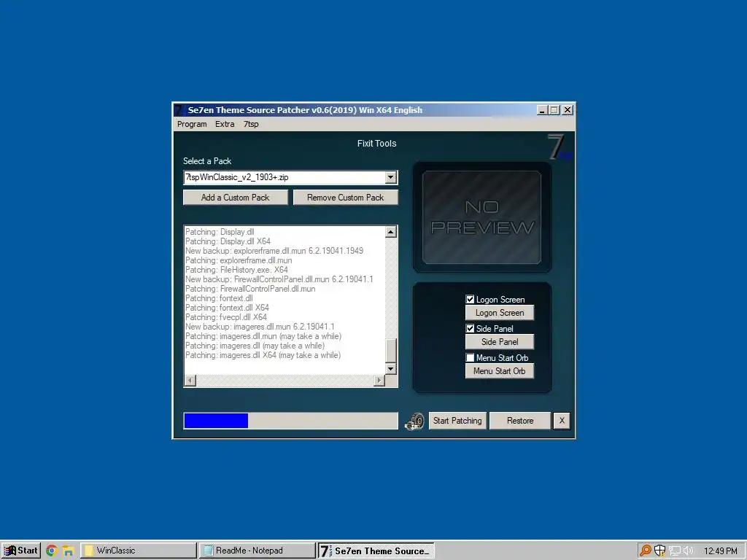
Task: Click 'New backup: imageres.dll.mun 6.2.19041.1' line
Action: click(x=260, y=327)
